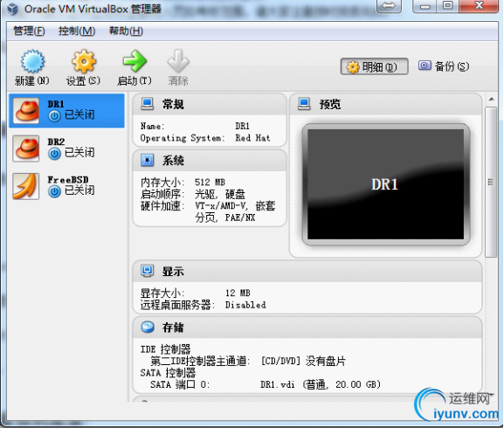Select the DR2 machine name text

pos(56,142)
